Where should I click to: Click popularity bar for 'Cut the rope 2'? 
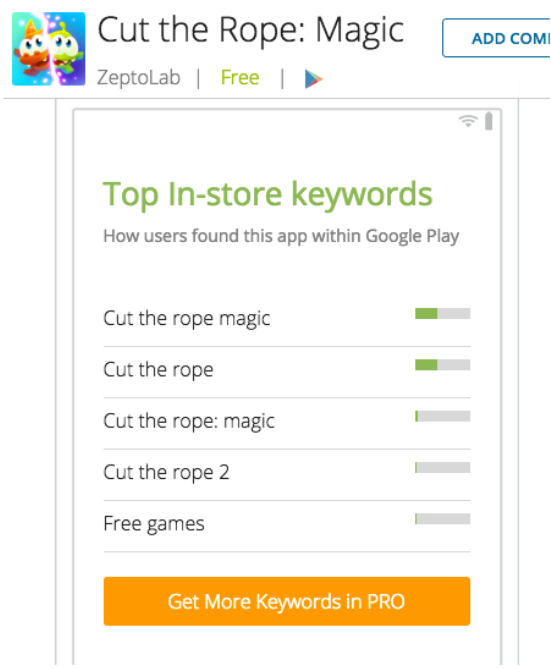(x=443, y=467)
